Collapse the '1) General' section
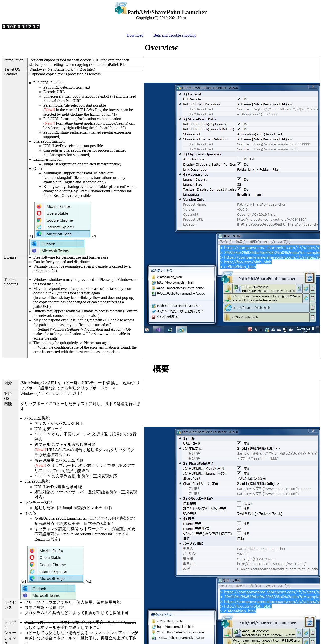This screenshot has height=644, width=322. point(180,94)
